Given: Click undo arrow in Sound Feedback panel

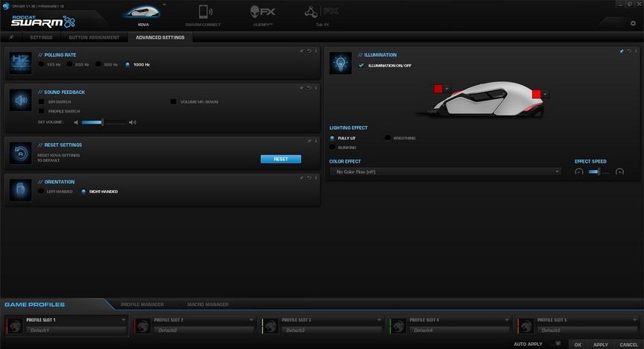Looking at the screenshot, I should point(309,88).
